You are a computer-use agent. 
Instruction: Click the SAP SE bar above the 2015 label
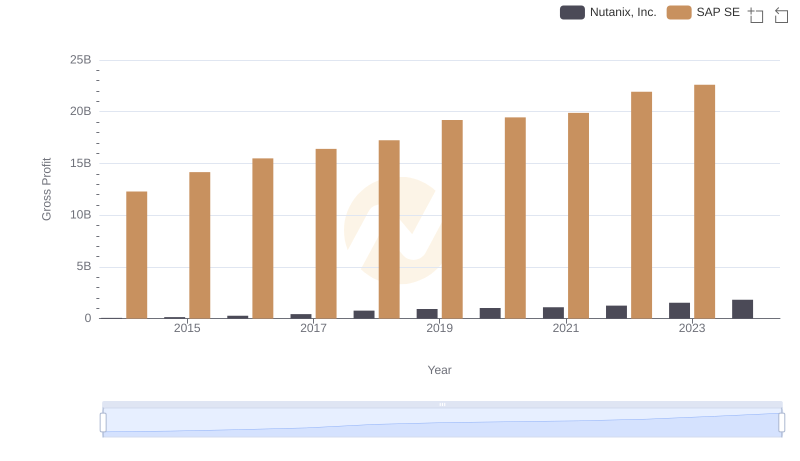199,245
